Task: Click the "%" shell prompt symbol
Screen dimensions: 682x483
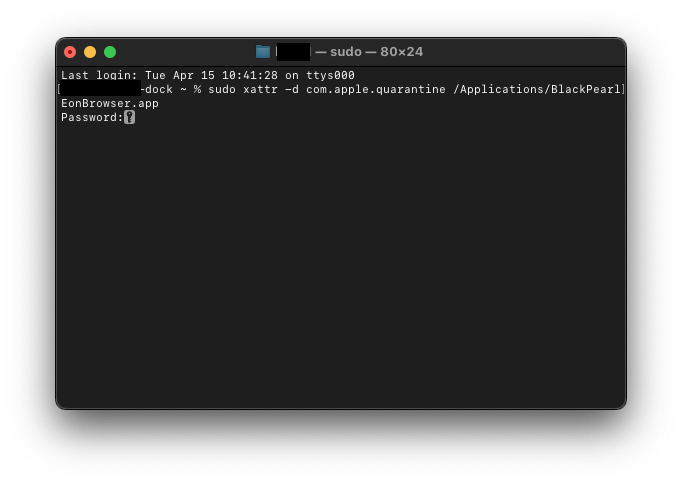Action: 197,90
